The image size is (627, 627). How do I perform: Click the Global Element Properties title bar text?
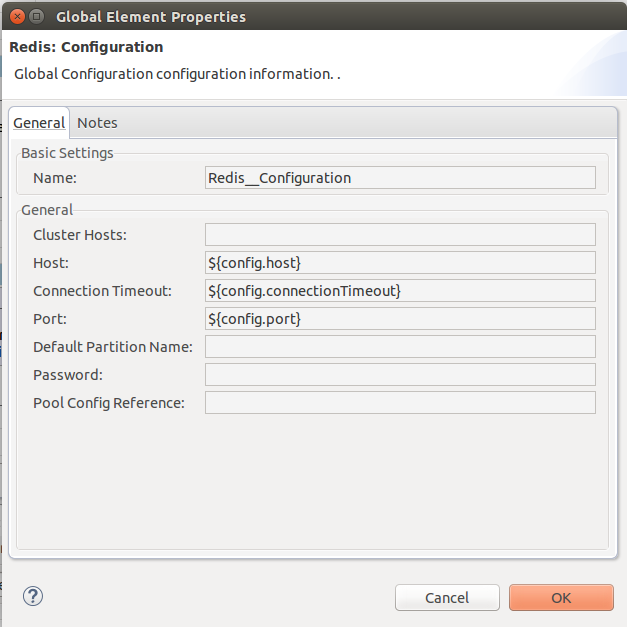click(150, 16)
